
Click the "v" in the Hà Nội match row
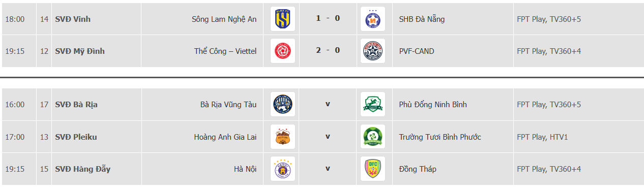[328, 168]
